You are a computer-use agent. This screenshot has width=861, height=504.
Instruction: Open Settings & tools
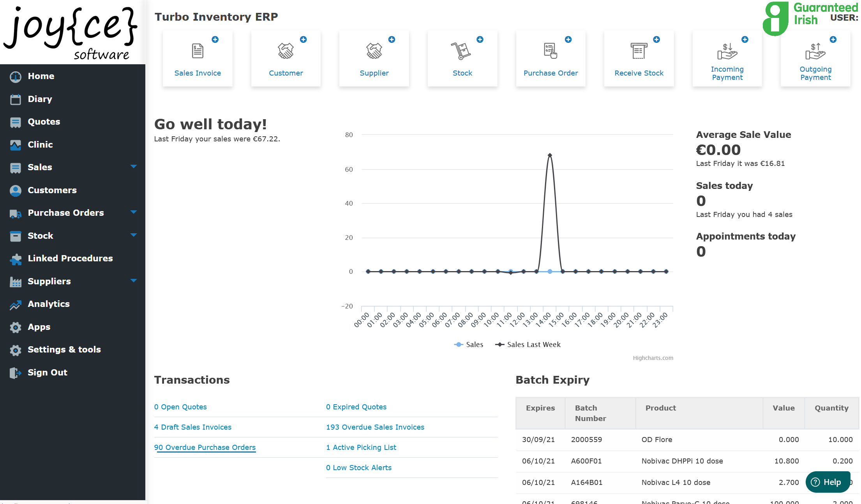(64, 349)
